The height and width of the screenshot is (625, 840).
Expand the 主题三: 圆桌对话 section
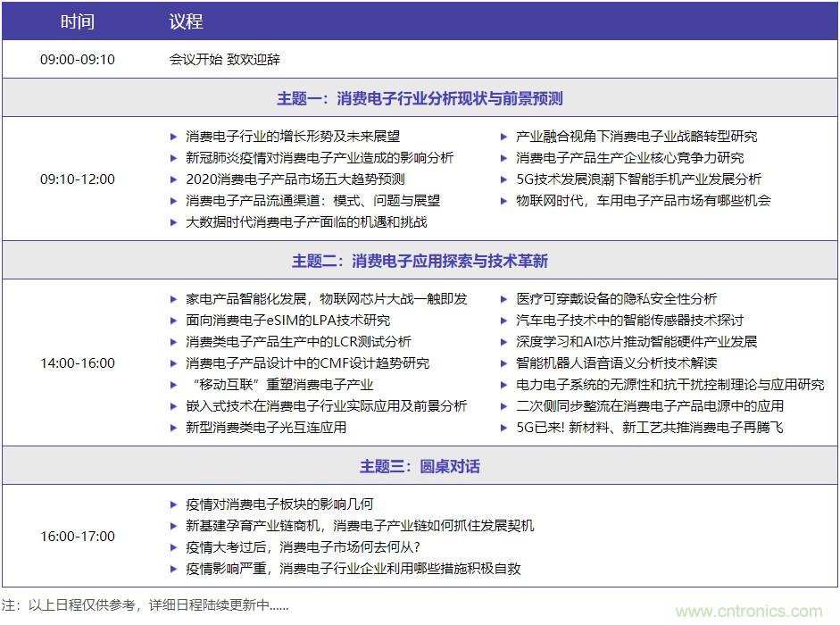click(x=420, y=466)
